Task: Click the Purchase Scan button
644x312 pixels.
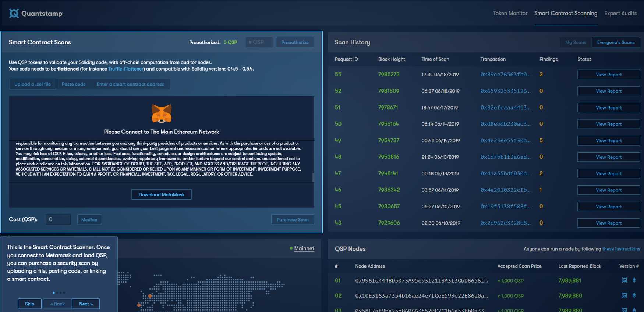Action: point(293,219)
